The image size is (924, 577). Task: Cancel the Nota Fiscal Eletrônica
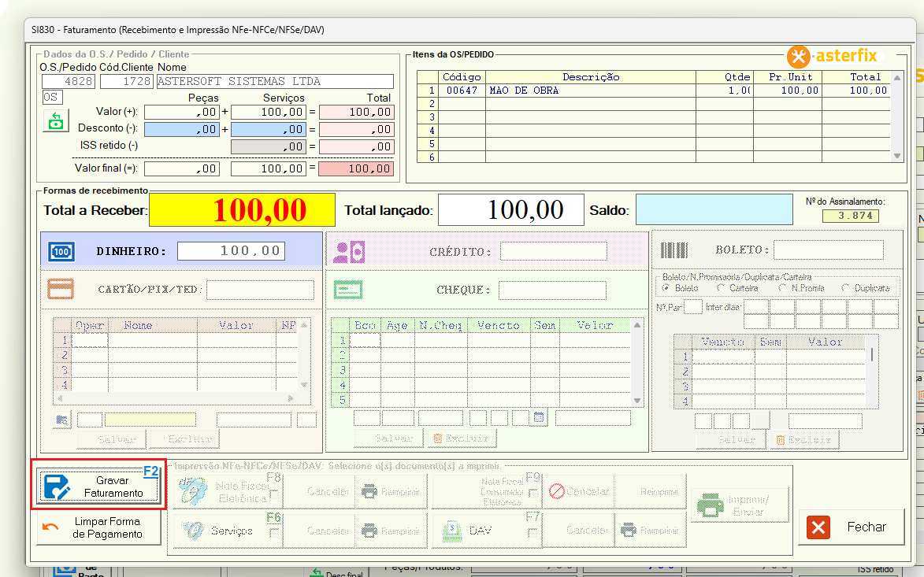319,492
